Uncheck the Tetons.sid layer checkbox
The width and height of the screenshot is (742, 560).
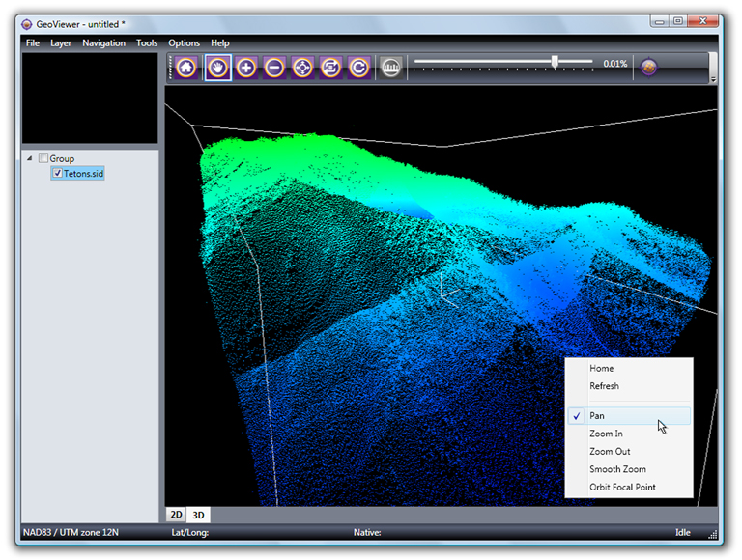[x=57, y=173]
